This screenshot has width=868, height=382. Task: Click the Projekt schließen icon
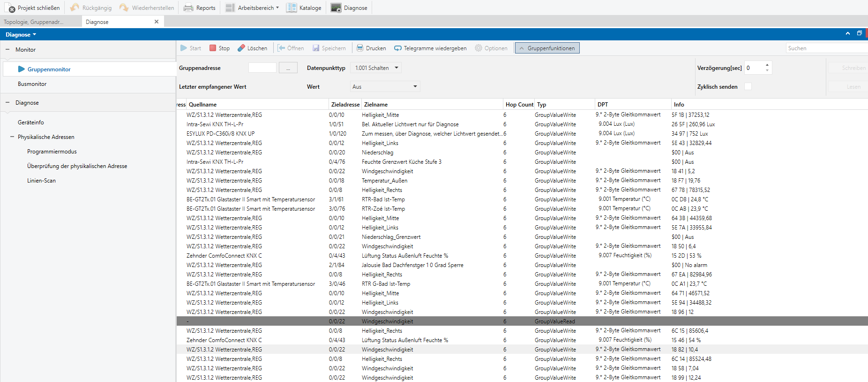(x=10, y=8)
